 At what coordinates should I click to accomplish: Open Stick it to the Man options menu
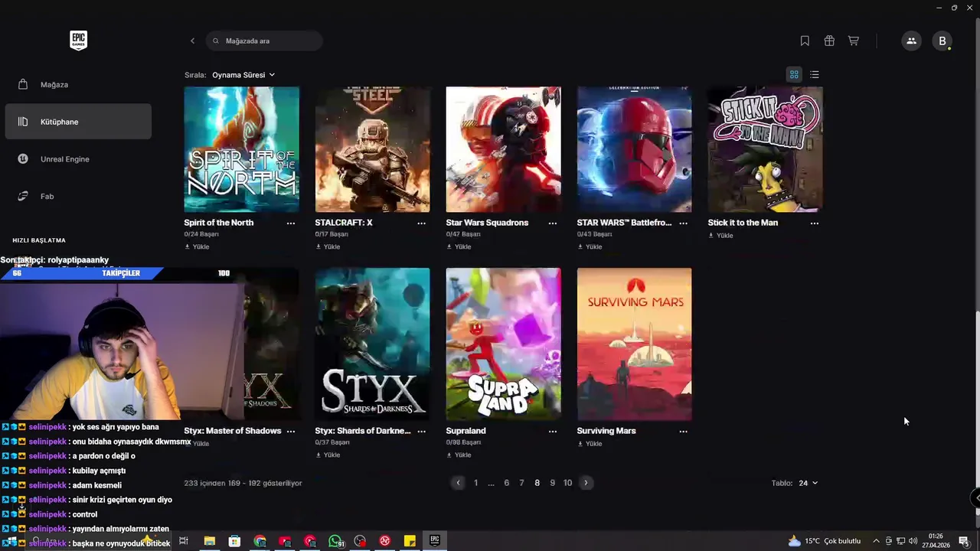click(815, 223)
